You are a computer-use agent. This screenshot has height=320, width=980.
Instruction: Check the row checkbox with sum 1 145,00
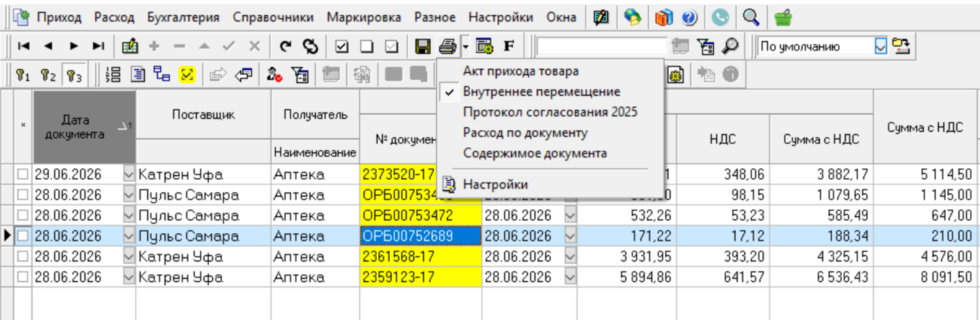[24, 195]
